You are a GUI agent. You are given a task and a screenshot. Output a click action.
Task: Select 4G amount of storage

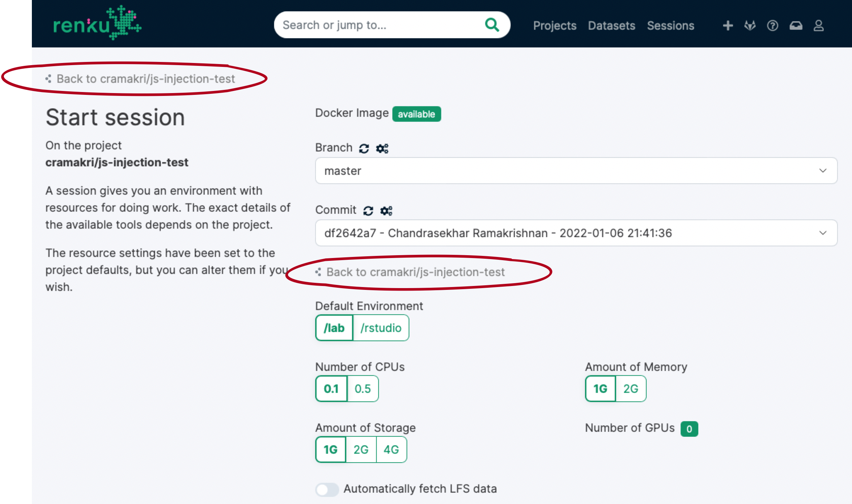point(391,449)
